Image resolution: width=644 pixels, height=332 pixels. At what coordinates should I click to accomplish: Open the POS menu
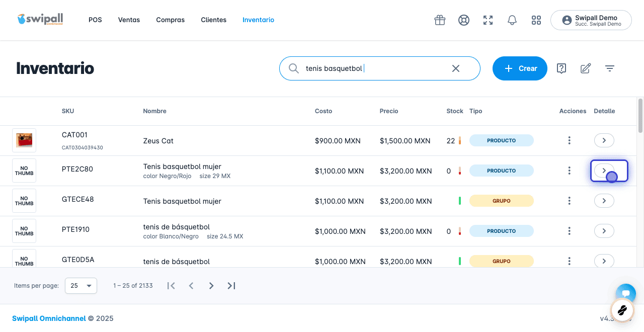click(95, 20)
